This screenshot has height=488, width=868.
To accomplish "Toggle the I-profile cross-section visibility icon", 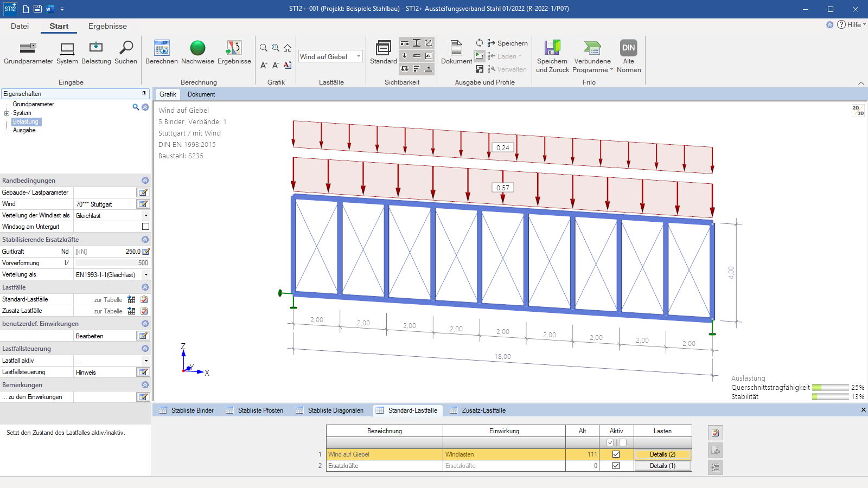I will [417, 43].
